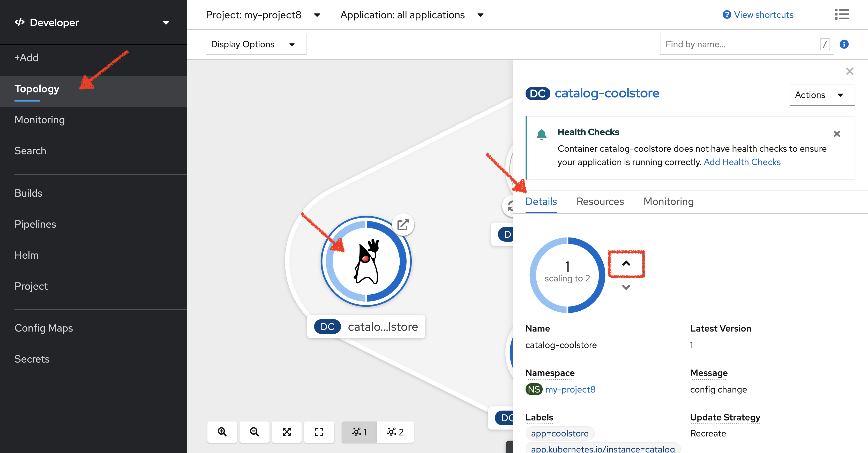Click fit to screen button
Image resolution: width=868 pixels, height=453 pixels.
pyautogui.click(x=287, y=432)
